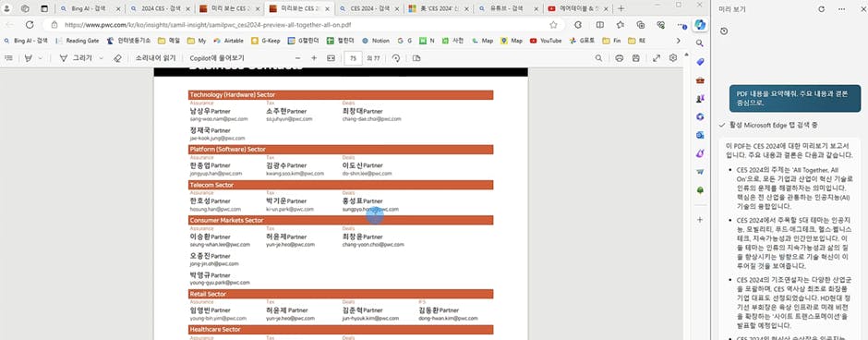Enter fullscreen with the expand arrows icon
The height and width of the screenshot is (340, 868).
pos(657,58)
